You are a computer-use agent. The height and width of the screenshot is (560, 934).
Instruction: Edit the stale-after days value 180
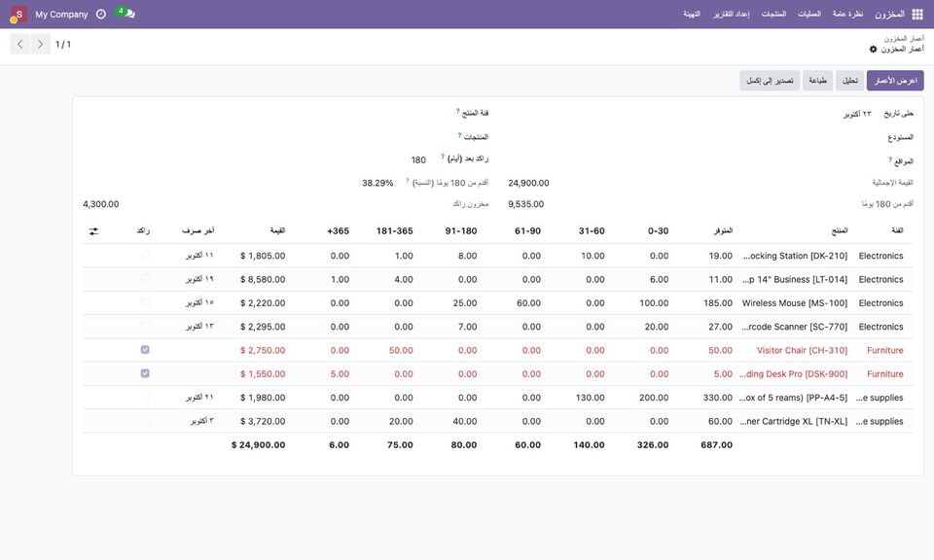(x=418, y=159)
